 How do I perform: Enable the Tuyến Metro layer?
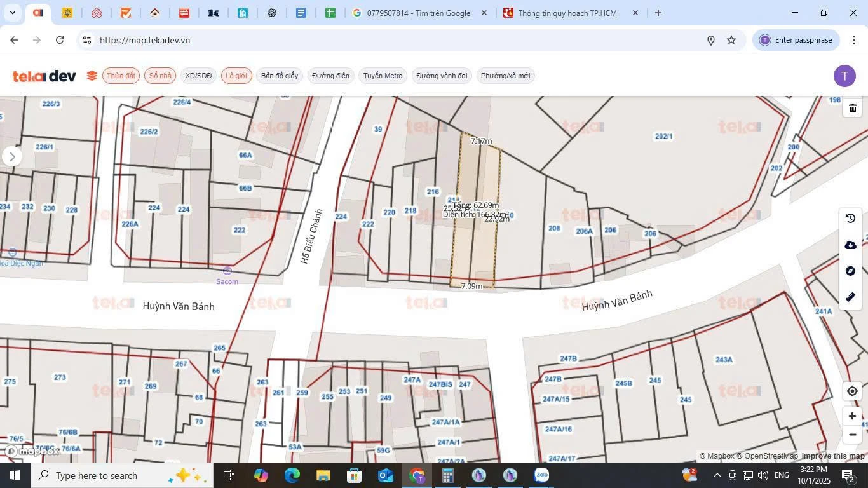click(382, 76)
